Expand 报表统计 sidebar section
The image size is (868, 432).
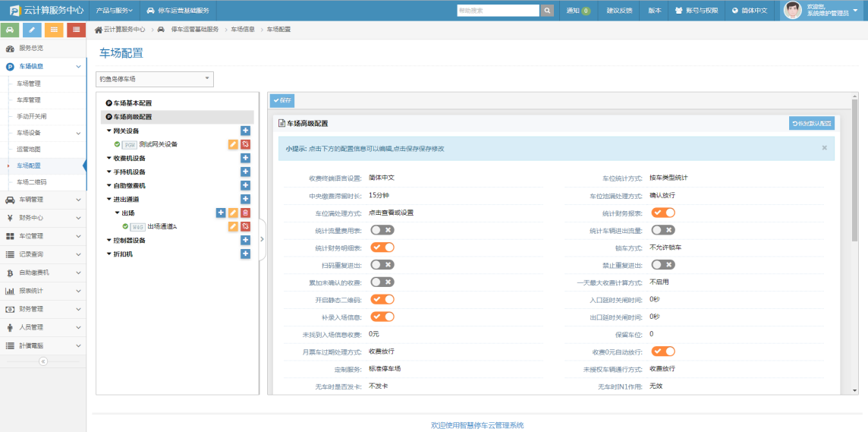[43, 291]
